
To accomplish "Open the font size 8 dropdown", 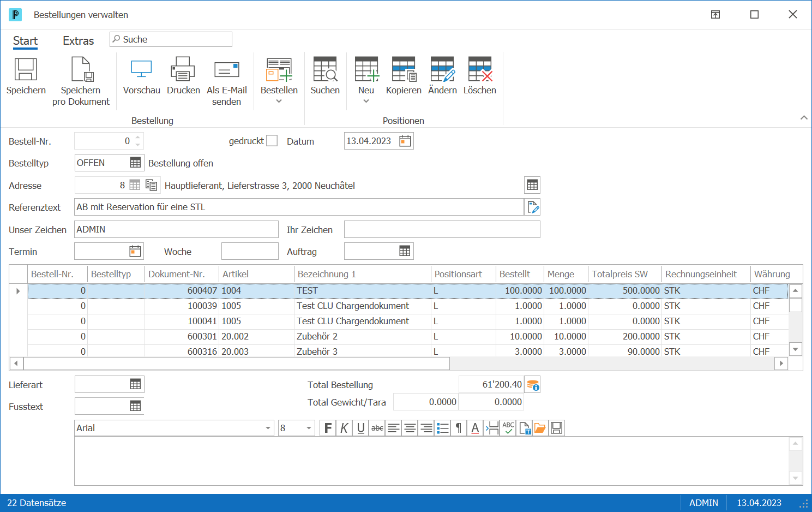I will 309,428.
